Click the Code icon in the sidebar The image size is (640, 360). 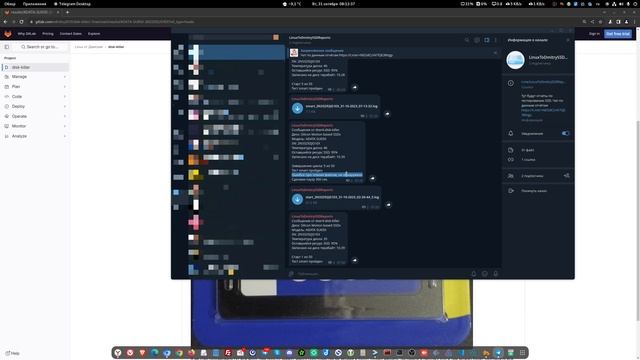pos(7,97)
